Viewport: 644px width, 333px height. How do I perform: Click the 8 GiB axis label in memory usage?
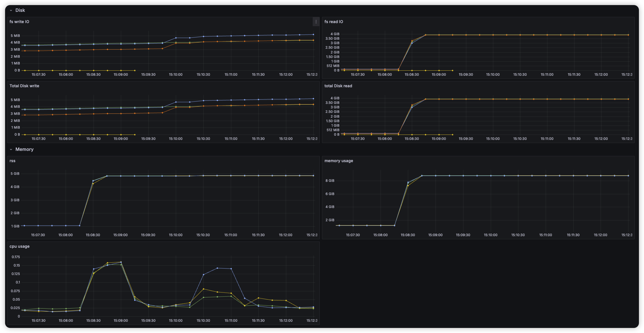click(x=330, y=181)
